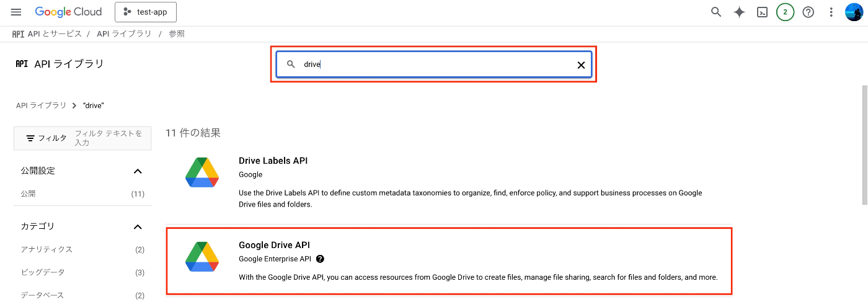This screenshot has height=307, width=868.
Task: Open the Gemini sparkle assistant icon
Action: 739,12
